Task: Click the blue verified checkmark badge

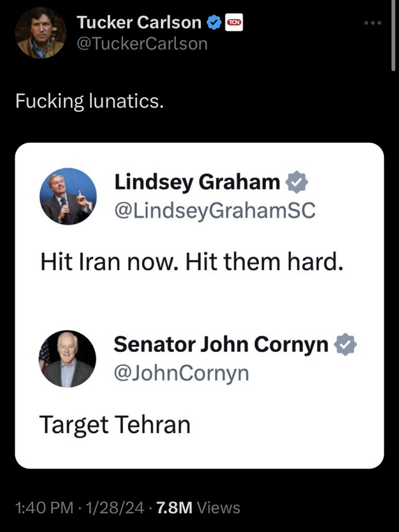Action: [x=214, y=22]
